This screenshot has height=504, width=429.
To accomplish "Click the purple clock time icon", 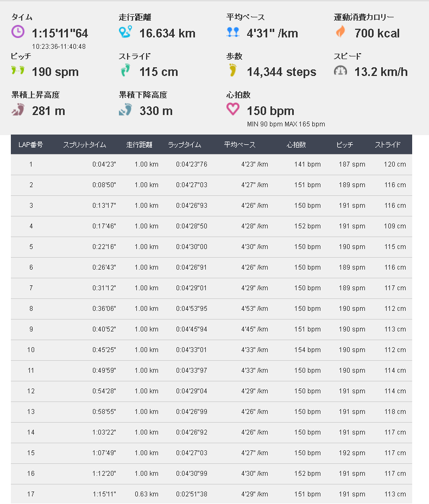I will tap(18, 32).
